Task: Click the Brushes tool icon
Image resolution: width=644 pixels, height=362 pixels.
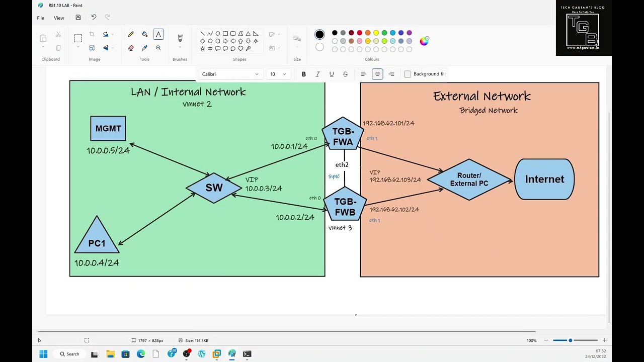Action: point(180,38)
